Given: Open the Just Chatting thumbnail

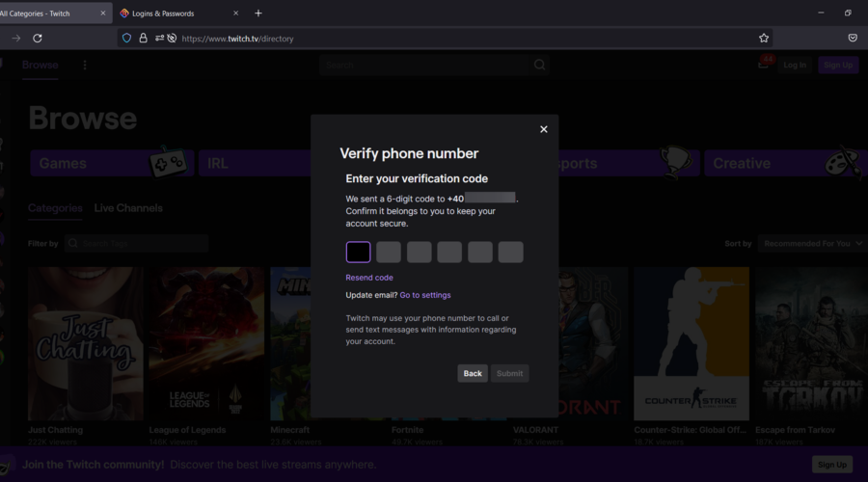Looking at the screenshot, I should 85,343.
